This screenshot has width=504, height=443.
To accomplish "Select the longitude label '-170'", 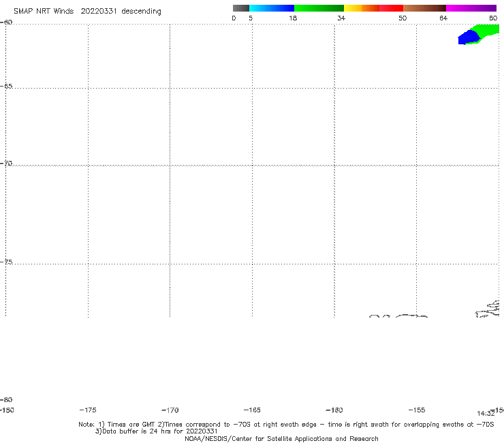I will (x=170, y=410).
